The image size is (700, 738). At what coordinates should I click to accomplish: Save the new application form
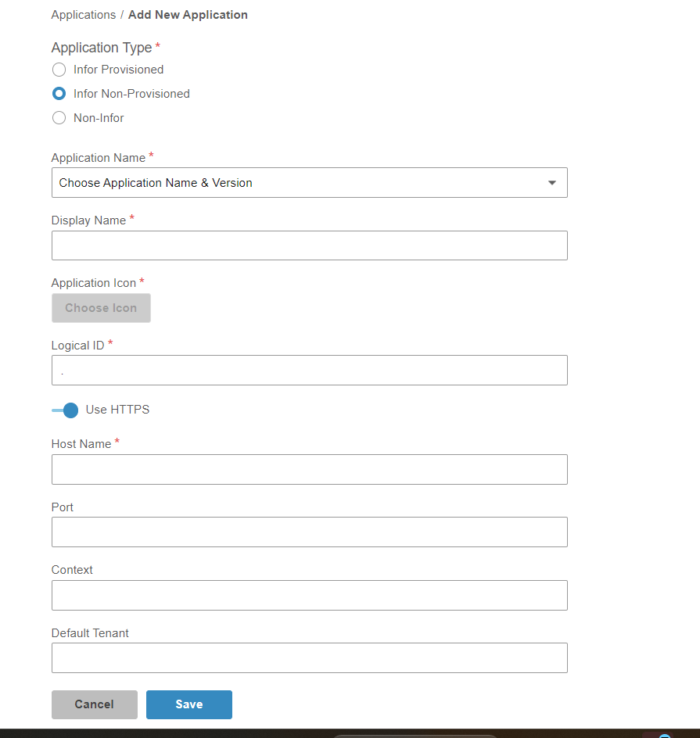coord(189,704)
